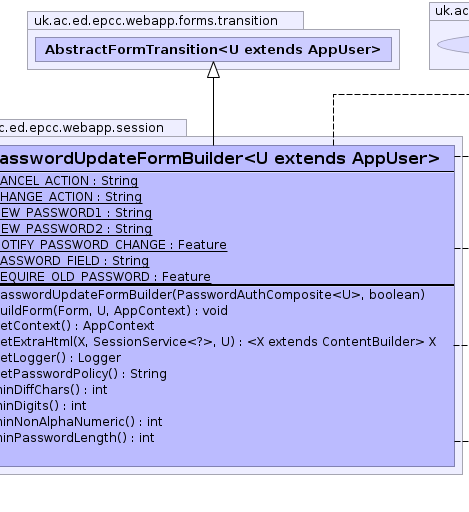Click getContext() AppContext method
Viewport: 469px width, 512px height.
point(77,326)
